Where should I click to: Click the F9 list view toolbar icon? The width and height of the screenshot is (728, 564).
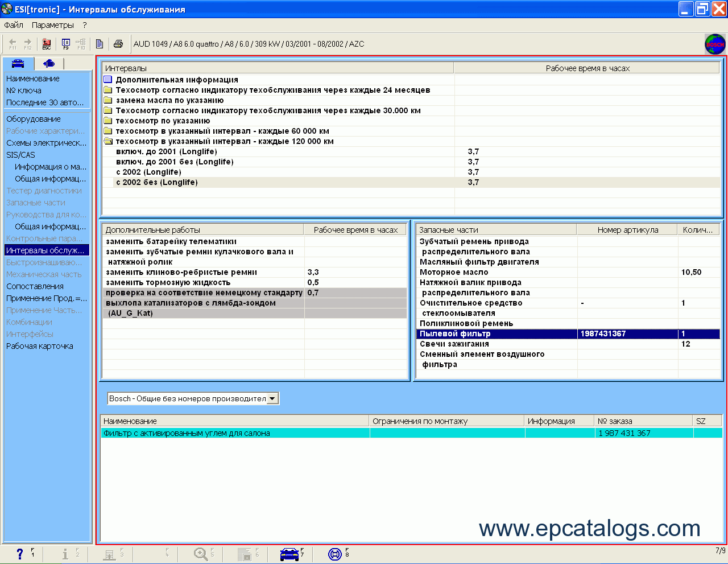tap(66, 44)
